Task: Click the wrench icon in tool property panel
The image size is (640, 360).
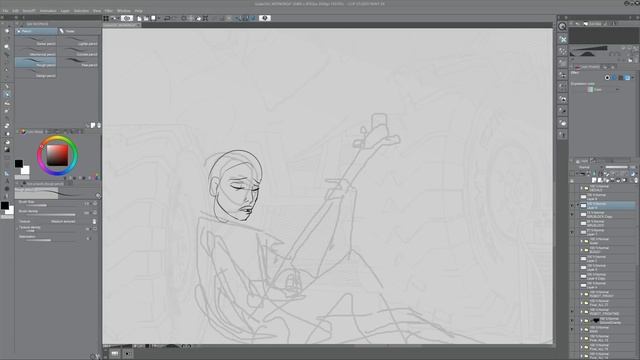Action: [x=98, y=196]
